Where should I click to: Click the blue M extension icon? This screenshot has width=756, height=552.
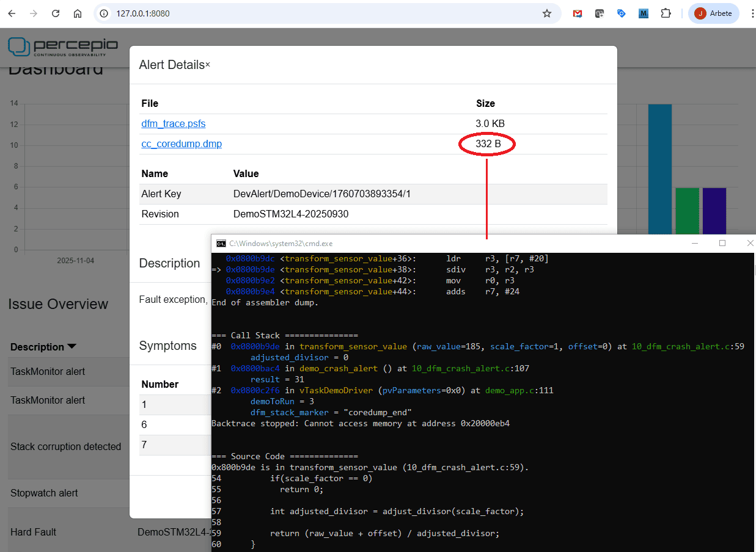643,13
